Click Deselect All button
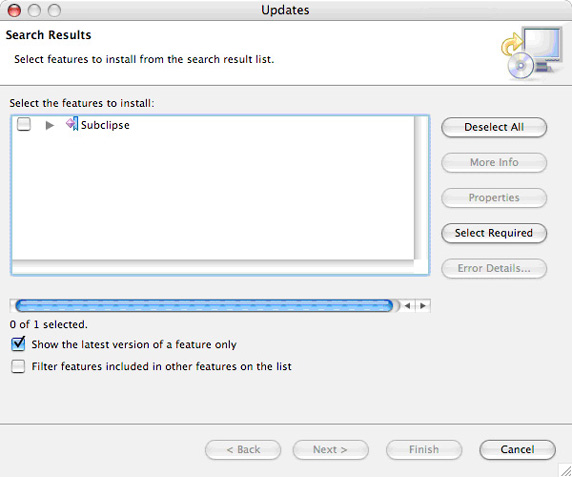 494,127
